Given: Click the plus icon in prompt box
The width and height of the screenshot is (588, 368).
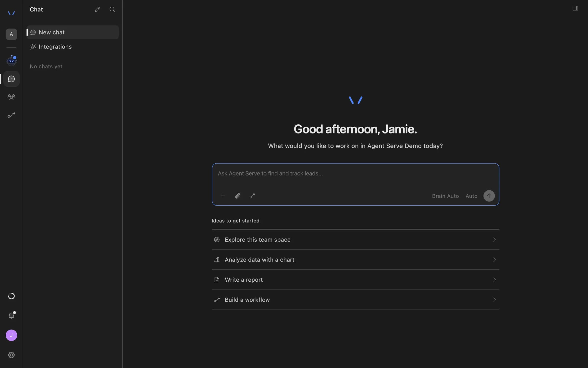Looking at the screenshot, I should coord(223,196).
